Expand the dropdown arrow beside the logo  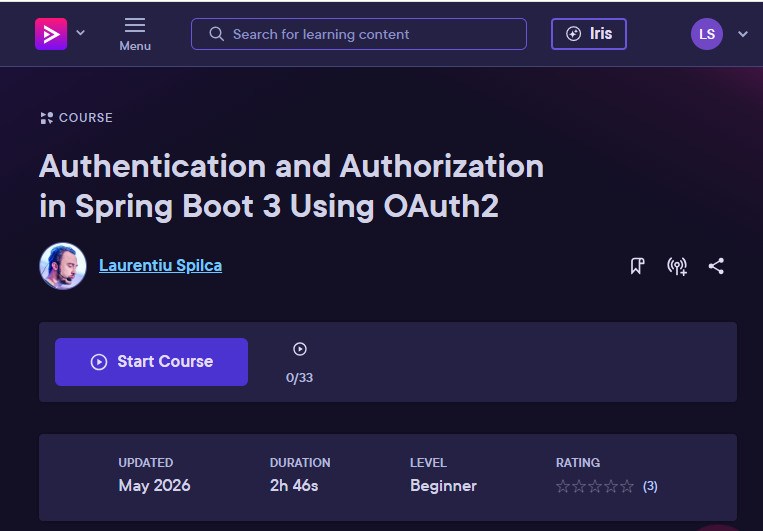click(x=81, y=33)
